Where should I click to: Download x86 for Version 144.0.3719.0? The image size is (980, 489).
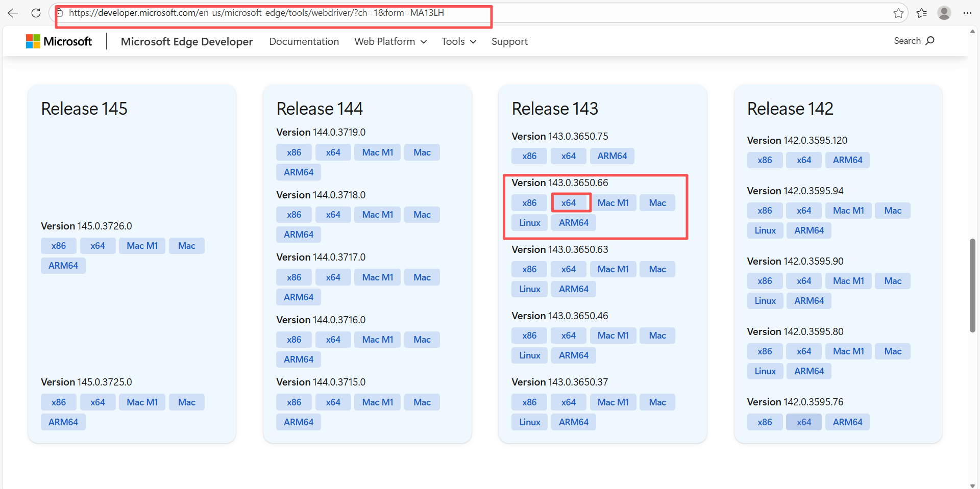[x=294, y=152]
